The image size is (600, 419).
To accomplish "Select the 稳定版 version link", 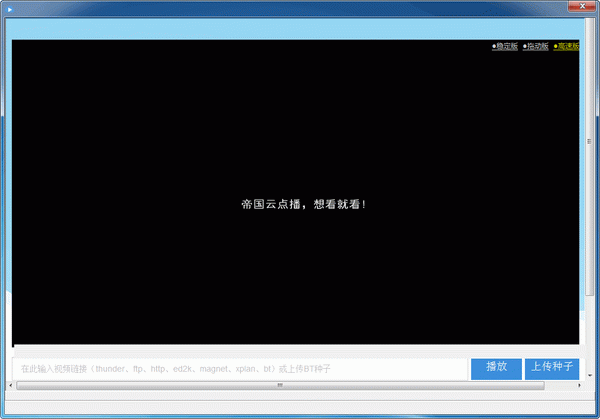I will click(x=505, y=46).
